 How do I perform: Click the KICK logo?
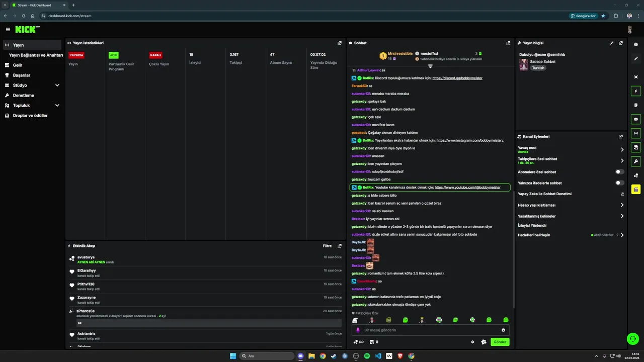27,30
